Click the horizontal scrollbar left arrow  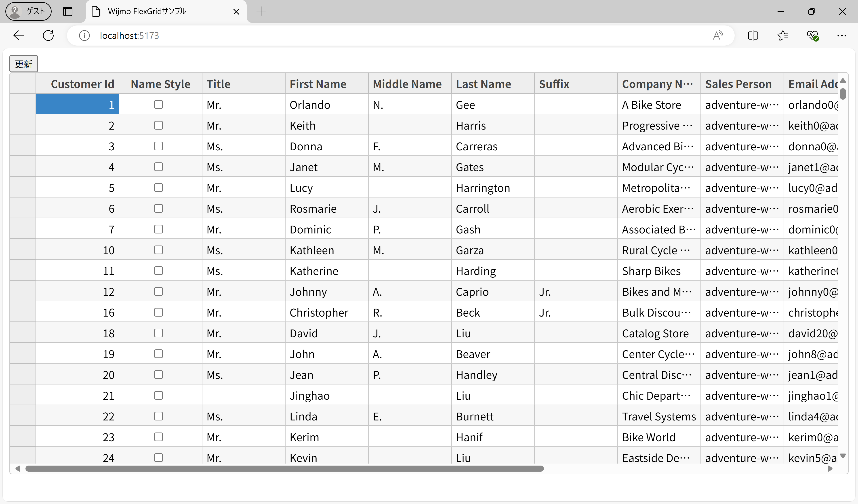pyautogui.click(x=18, y=468)
